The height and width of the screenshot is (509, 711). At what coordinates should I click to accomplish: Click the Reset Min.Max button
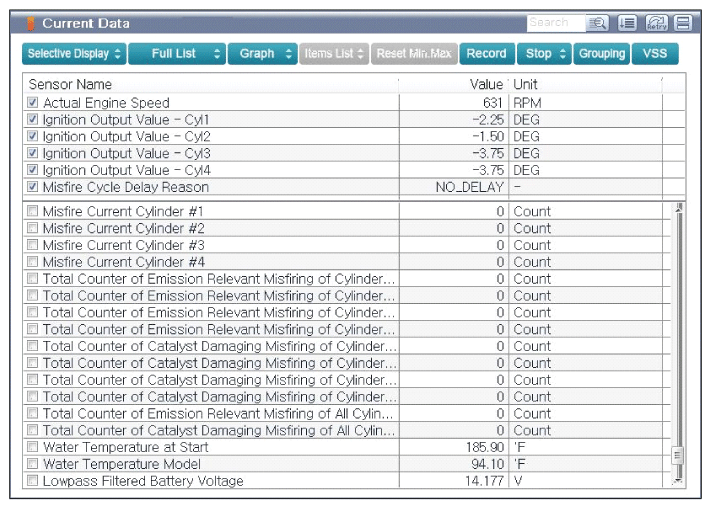[x=414, y=53]
